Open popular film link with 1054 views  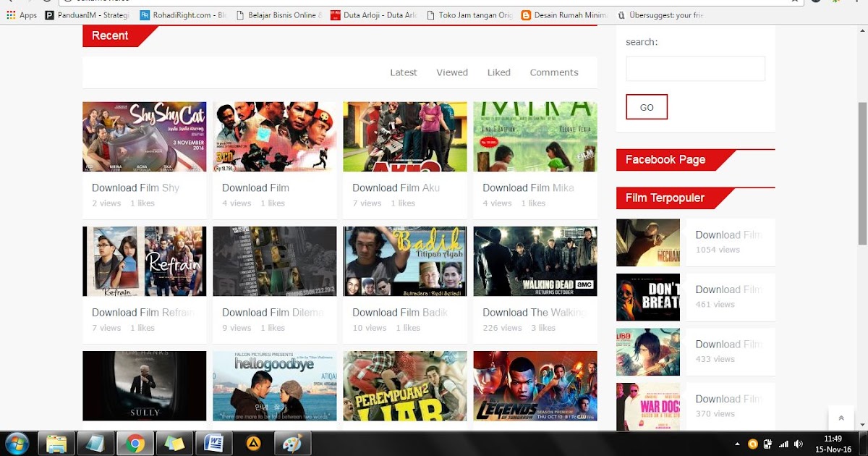pos(728,235)
